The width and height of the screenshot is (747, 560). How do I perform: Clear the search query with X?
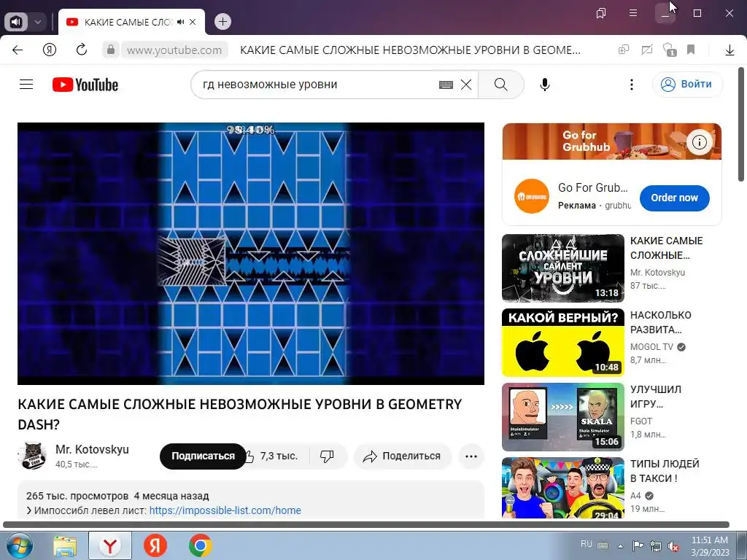coord(466,85)
